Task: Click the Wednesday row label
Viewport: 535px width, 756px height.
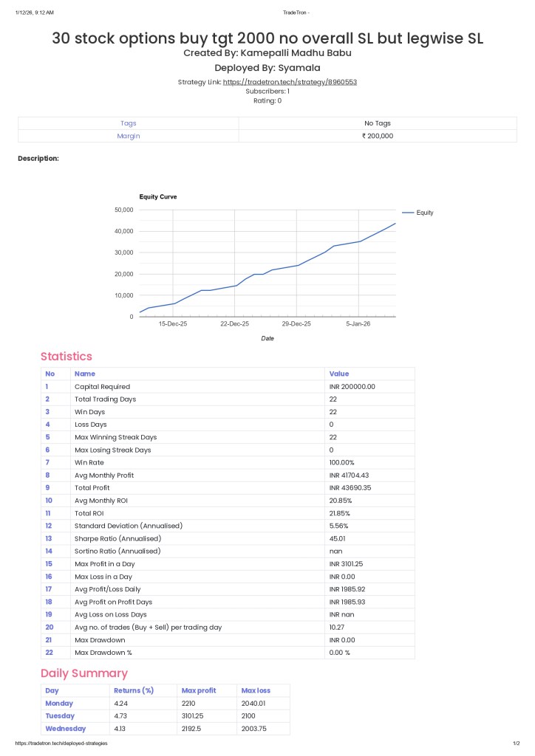Action: 65,729
